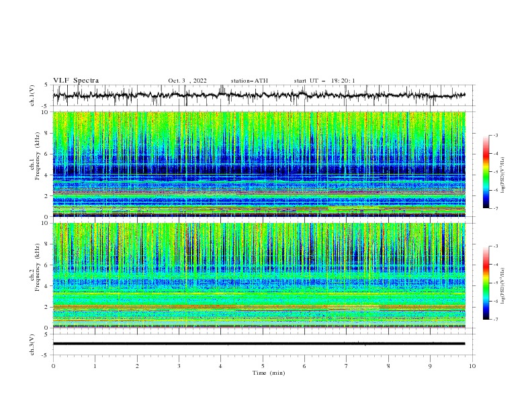Viewport: 532px width, 411px height.
Task: Click the "4" kHz tick on ch.1 frequency axis
Action: coord(46,175)
